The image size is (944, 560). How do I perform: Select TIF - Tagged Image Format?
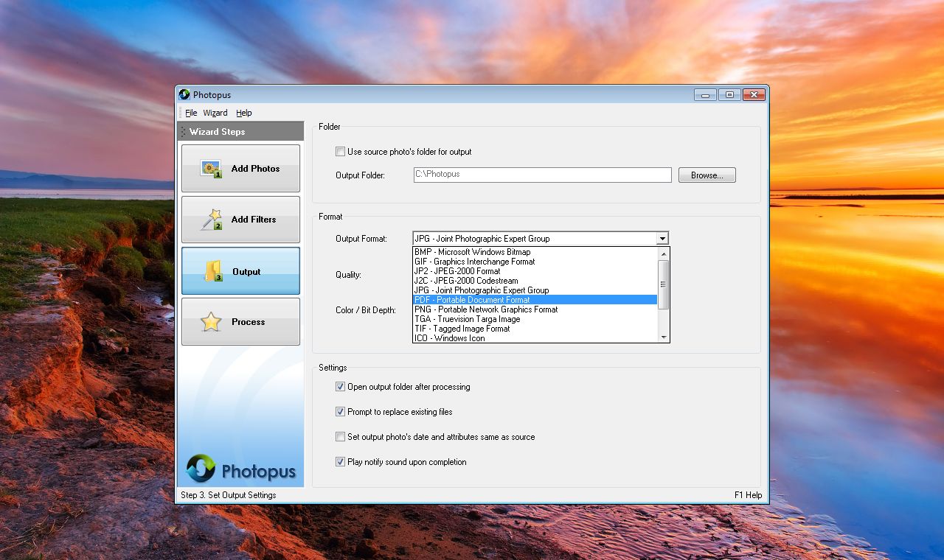tap(535, 329)
